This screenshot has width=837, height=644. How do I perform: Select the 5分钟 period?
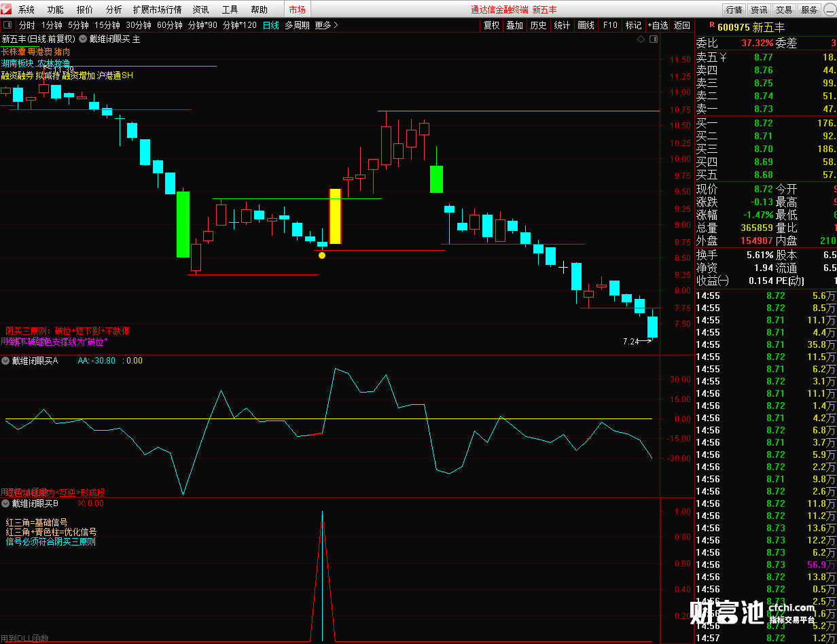pos(78,25)
